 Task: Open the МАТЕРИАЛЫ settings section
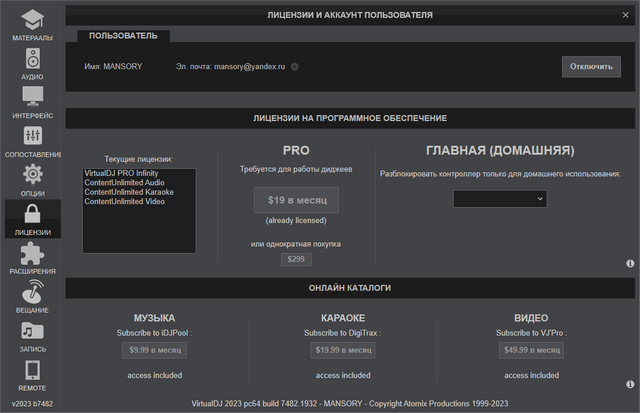pos(32,24)
